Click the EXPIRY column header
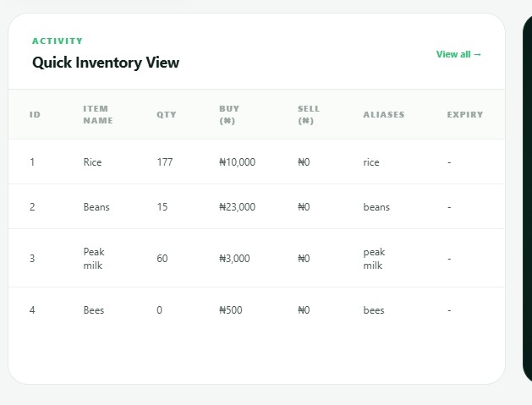This screenshot has width=532, height=405. pyautogui.click(x=465, y=115)
